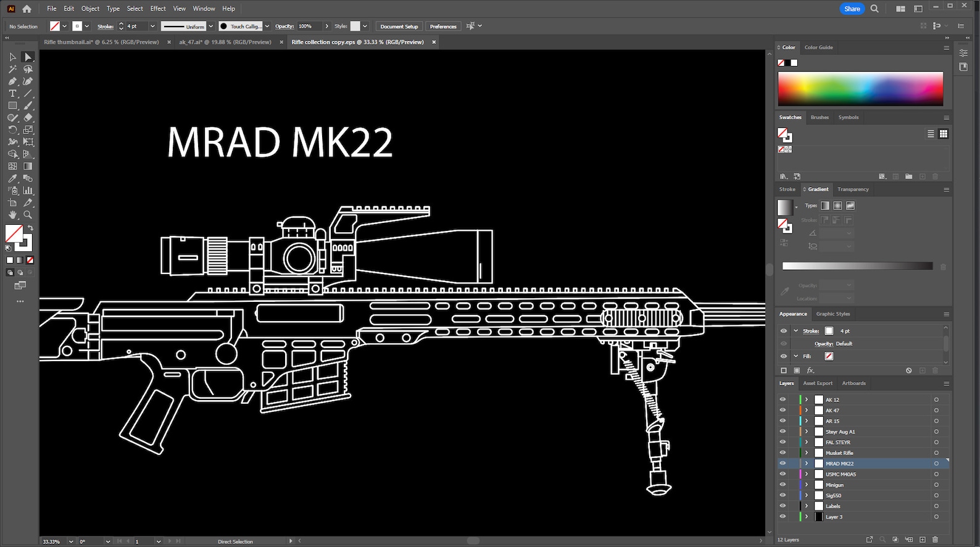980x547 pixels.
Task: Swap fill and stroke colors
Action: point(30,228)
